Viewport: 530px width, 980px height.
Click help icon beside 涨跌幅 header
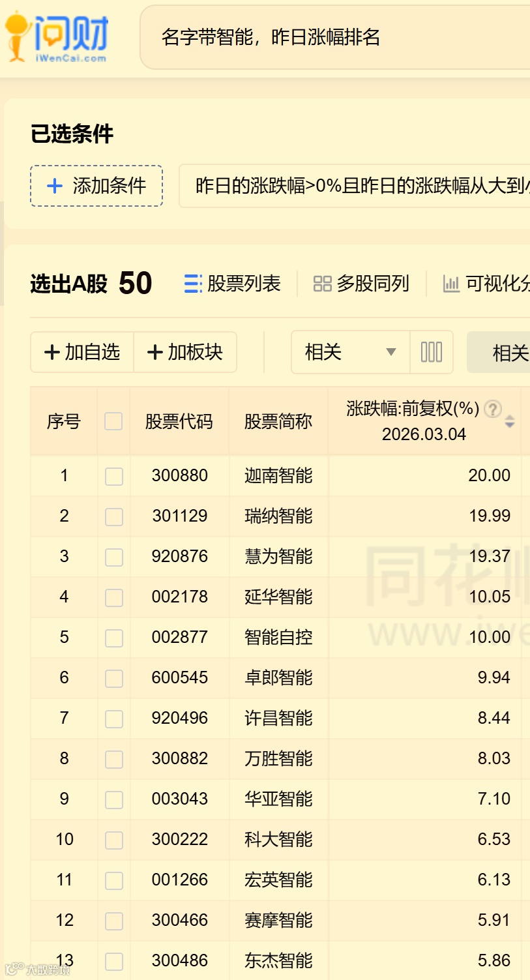click(493, 409)
